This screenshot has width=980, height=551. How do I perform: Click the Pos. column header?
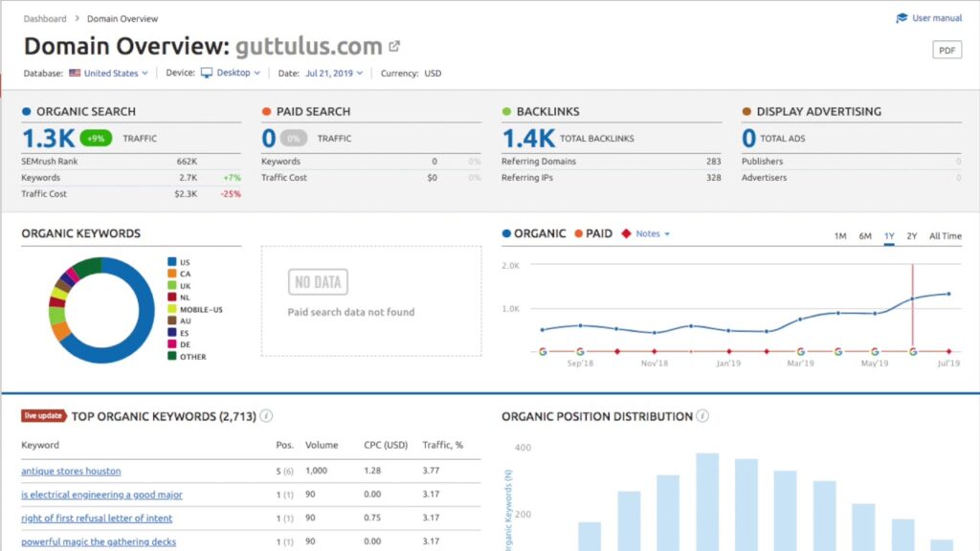pos(284,445)
